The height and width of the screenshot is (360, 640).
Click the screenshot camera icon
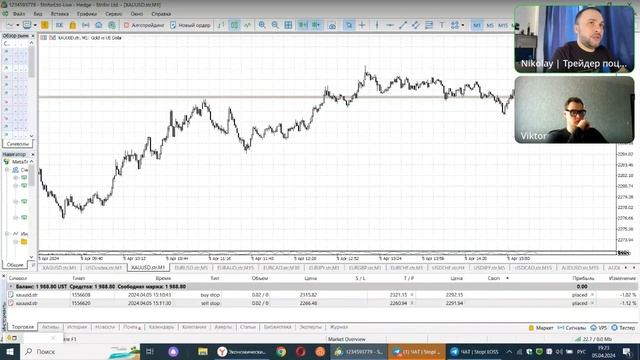click(332, 25)
